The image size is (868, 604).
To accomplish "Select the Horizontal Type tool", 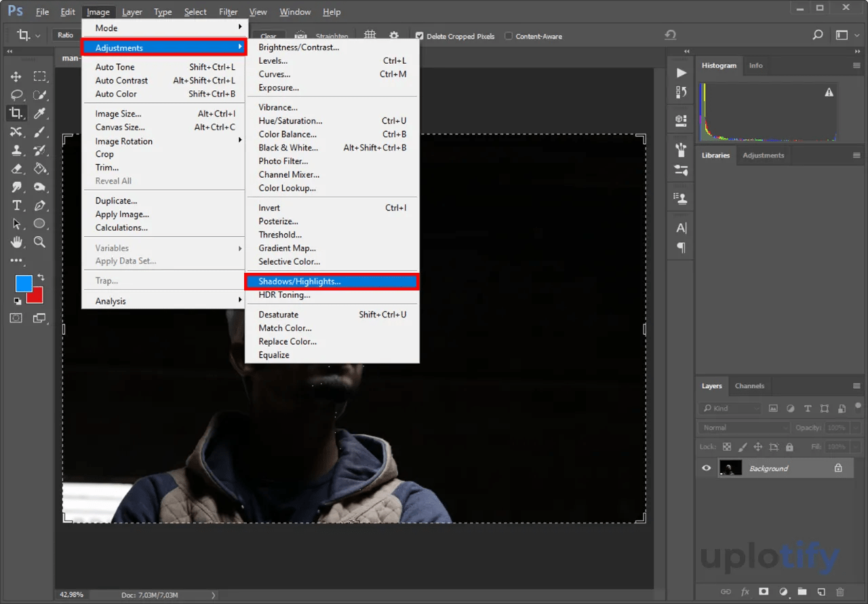I will [x=16, y=206].
